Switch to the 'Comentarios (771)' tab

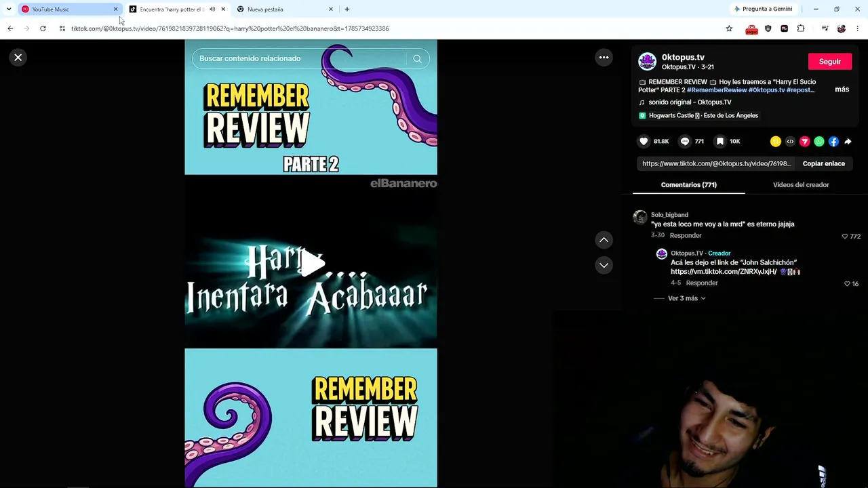[689, 185]
